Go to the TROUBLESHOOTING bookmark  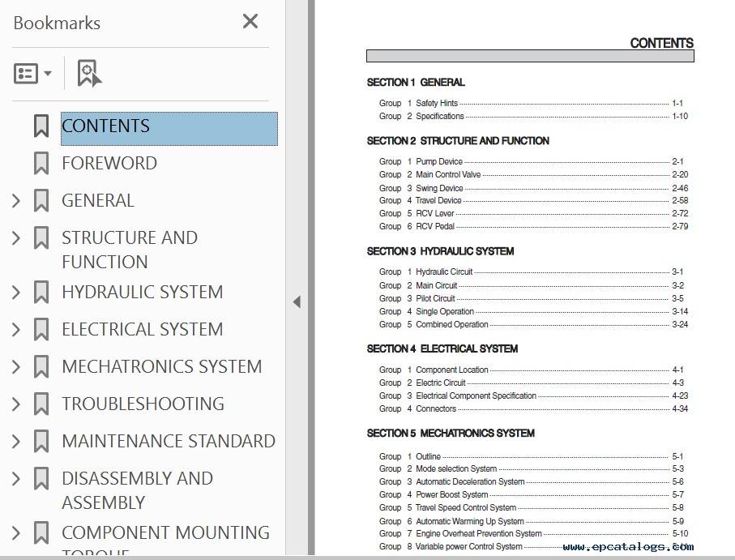143,404
